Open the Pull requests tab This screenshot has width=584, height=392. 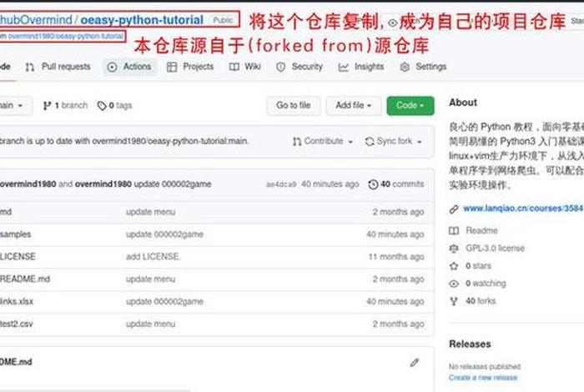[x=58, y=67]
